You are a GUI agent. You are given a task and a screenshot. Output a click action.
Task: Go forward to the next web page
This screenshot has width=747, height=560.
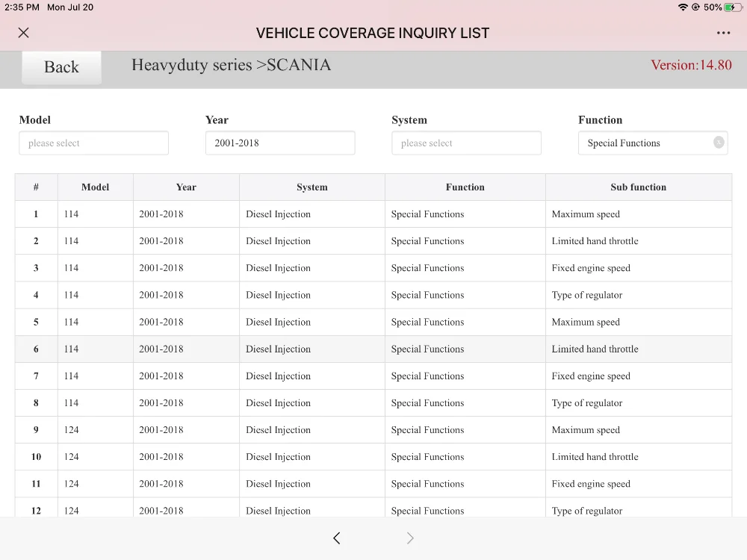410,538
